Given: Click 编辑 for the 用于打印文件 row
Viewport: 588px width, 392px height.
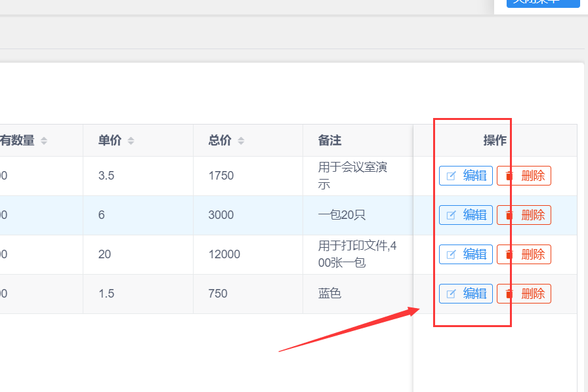Looking at the screenshot, I should (466, 254).
